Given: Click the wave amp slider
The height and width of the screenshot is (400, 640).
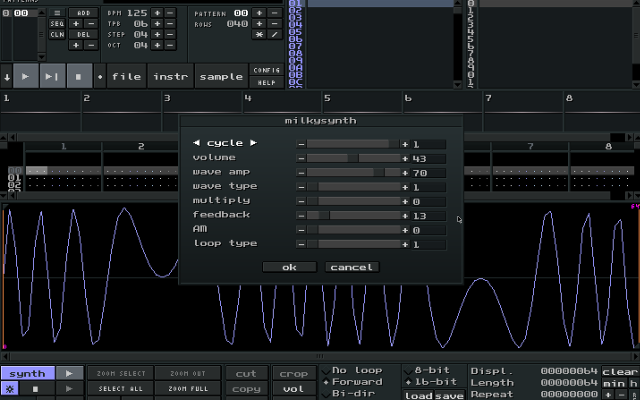Looking at the screenshot, I should pos(353,173).
